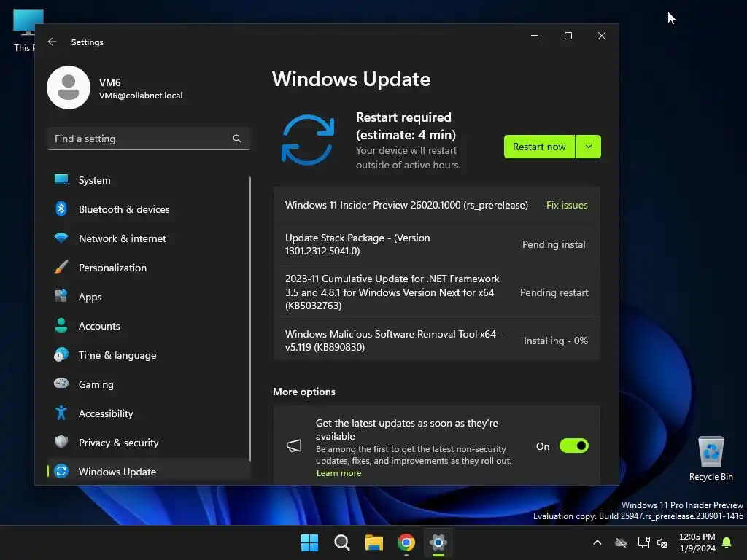
Task: Open Privacy & security settings
Action: point(149,443)
